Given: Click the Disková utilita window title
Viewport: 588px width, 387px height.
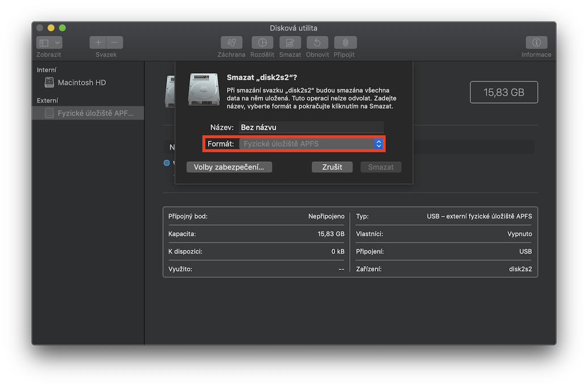Looking at the screenshot, I should pos(294,28).
